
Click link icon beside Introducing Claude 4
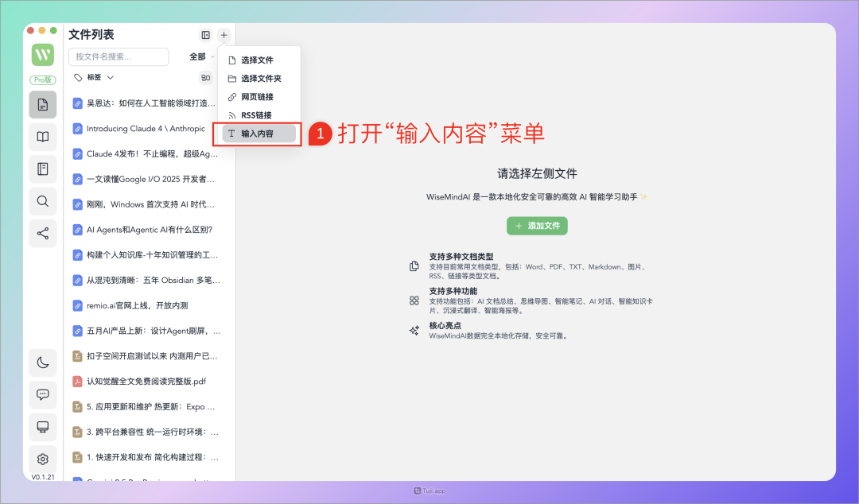tap(78, 129)
